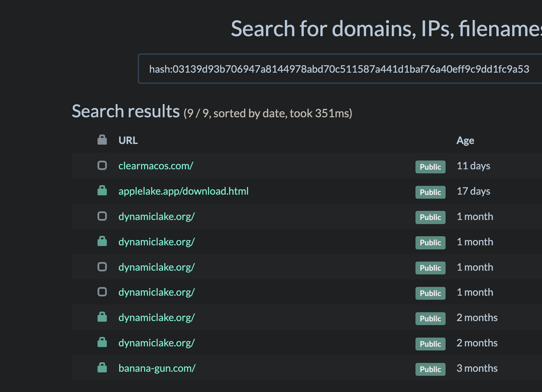Click the 3 months age cell

[477, 368]
